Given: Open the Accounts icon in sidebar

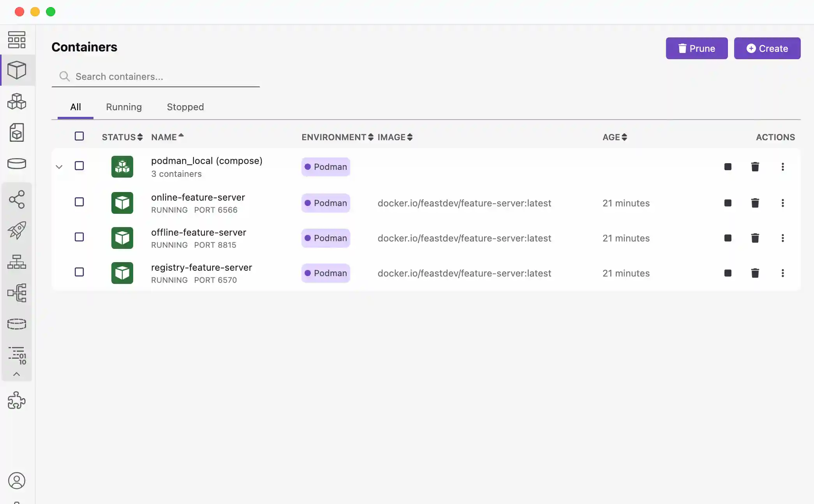Looking at the screenshot, I should (x=17, y=481).
